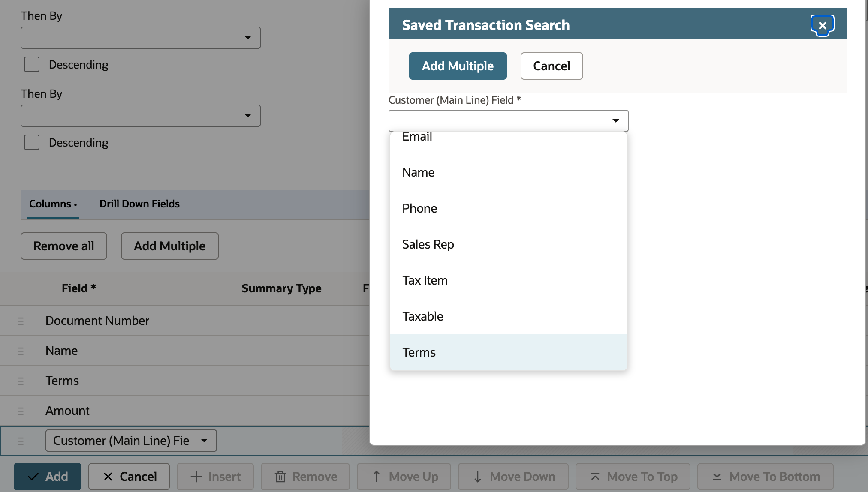Image resolution: width=868 pixels, height=492 pixels.
Task: Click the Remove button with trash icon
Action: 305,477
